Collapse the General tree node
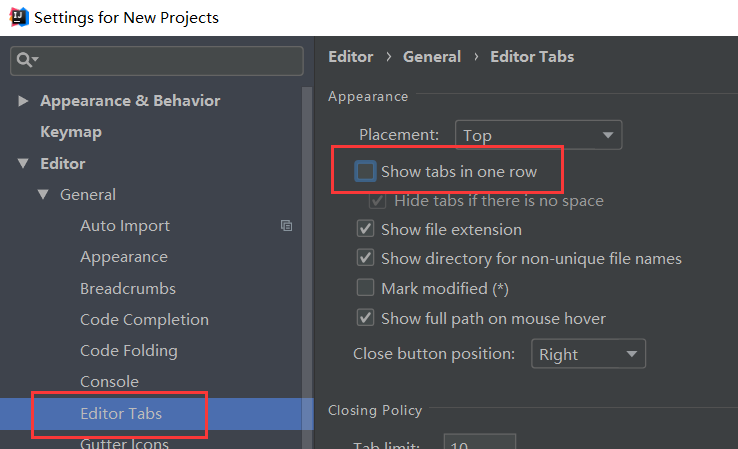738x449 pixels. click(x=44, y=195)
